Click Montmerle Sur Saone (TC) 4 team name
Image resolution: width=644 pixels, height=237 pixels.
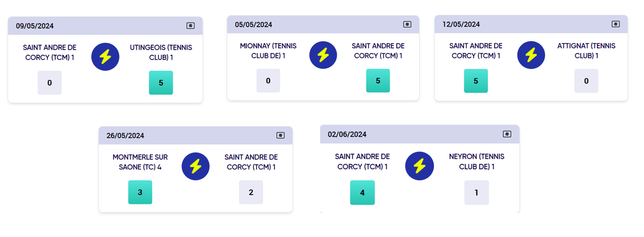pos(140,162)
